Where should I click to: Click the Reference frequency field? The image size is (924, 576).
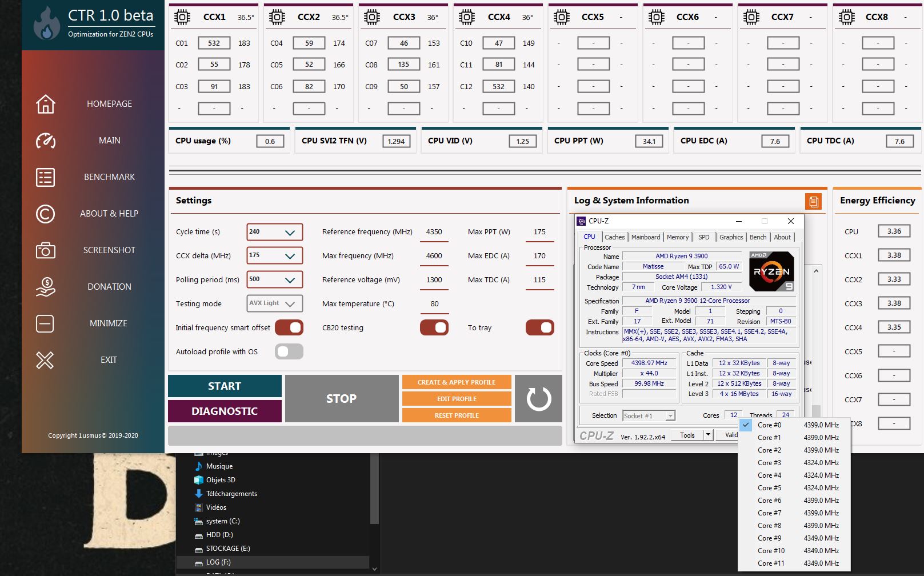click(434, 232)
